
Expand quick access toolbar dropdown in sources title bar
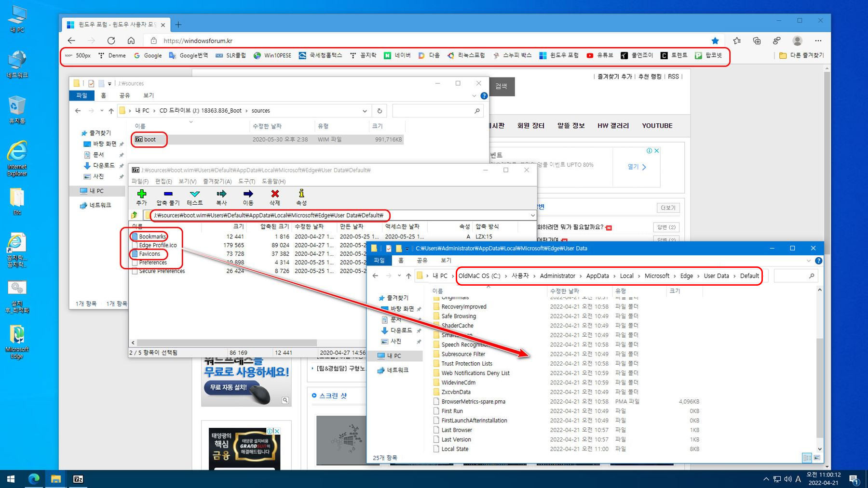click(110, 84)
